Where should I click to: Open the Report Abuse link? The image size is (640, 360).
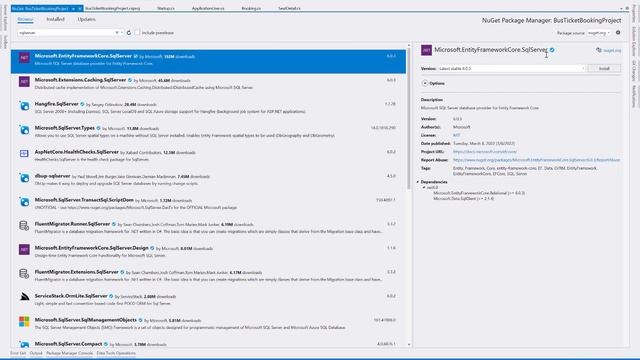pos(536,160)
